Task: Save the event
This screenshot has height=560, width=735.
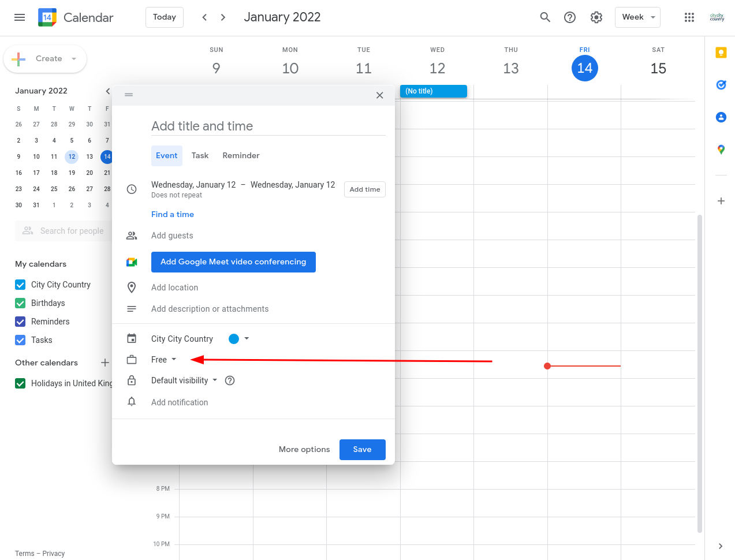Action: tap(363, 450)
